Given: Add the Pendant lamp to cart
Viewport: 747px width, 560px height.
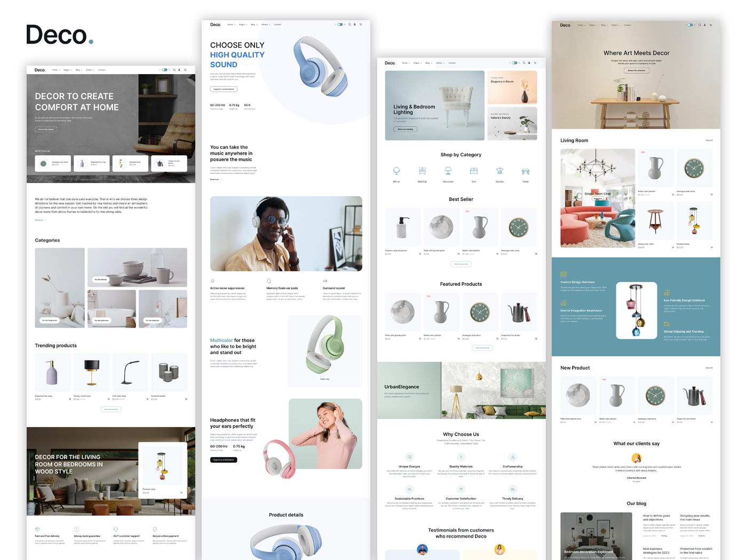Looking at the screenshot, I should pyautogui.click(x=712, y=247).
